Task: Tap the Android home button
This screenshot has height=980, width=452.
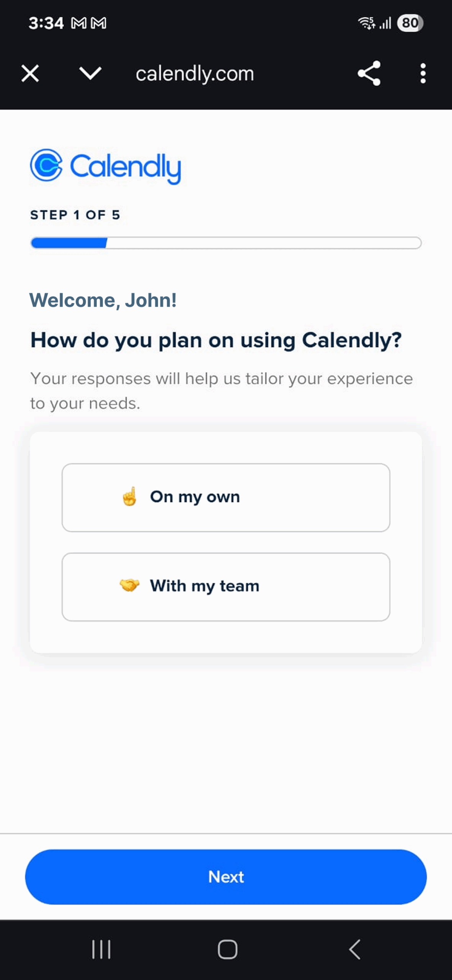Action: (x=227, y=949)
